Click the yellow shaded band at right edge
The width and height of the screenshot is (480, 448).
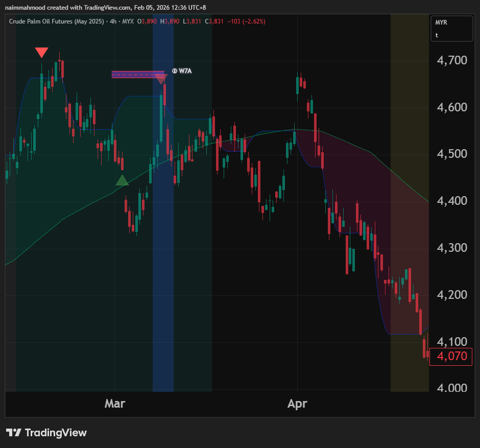[x=410, y=204]
